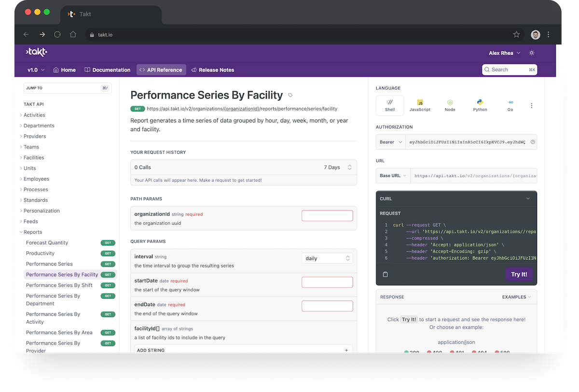Collapse the CURL panel chevron

528,199
